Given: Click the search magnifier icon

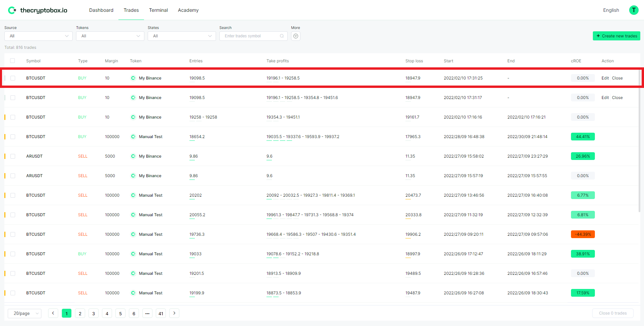Looking at the screenshot, I should click(x=282, y=36).
